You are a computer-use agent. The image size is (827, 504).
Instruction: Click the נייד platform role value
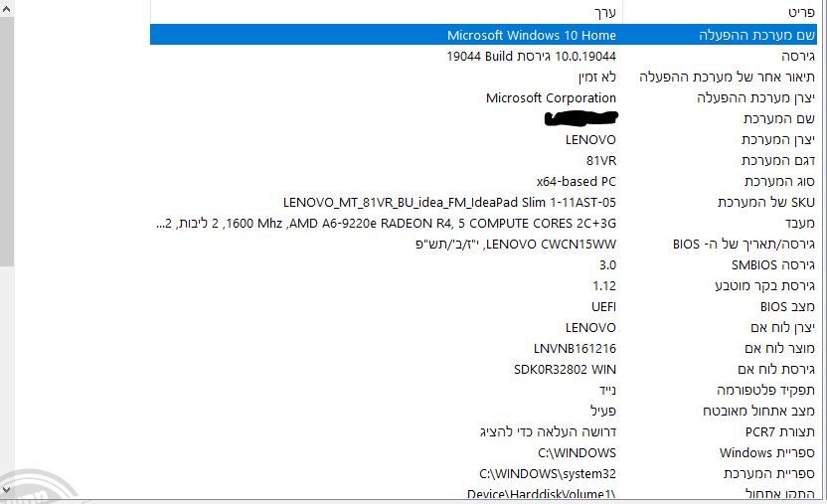click(607, 390)
